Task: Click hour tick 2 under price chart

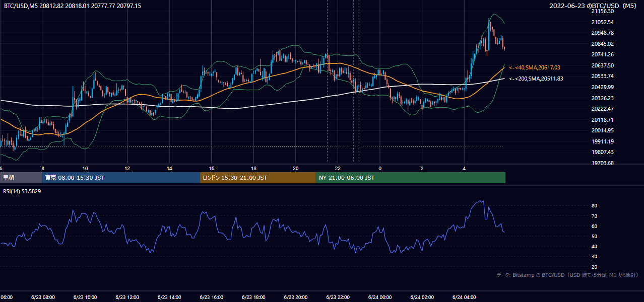Action: coord(422,169)
